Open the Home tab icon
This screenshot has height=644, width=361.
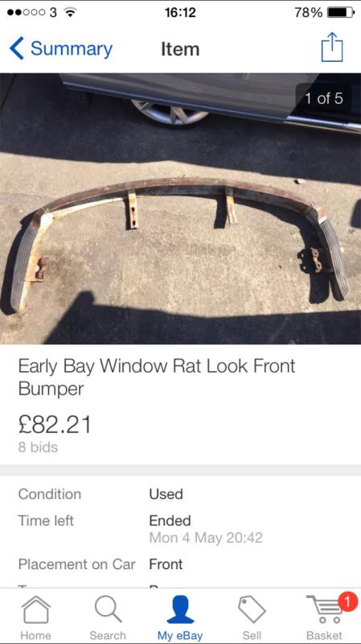point(36,610)
